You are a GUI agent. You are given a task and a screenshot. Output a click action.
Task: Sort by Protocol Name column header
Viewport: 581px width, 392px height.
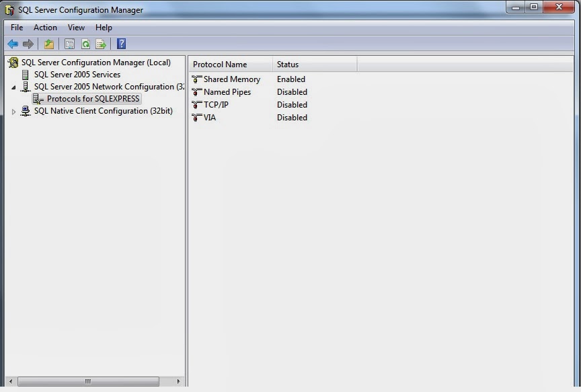[x=231, y=65]
